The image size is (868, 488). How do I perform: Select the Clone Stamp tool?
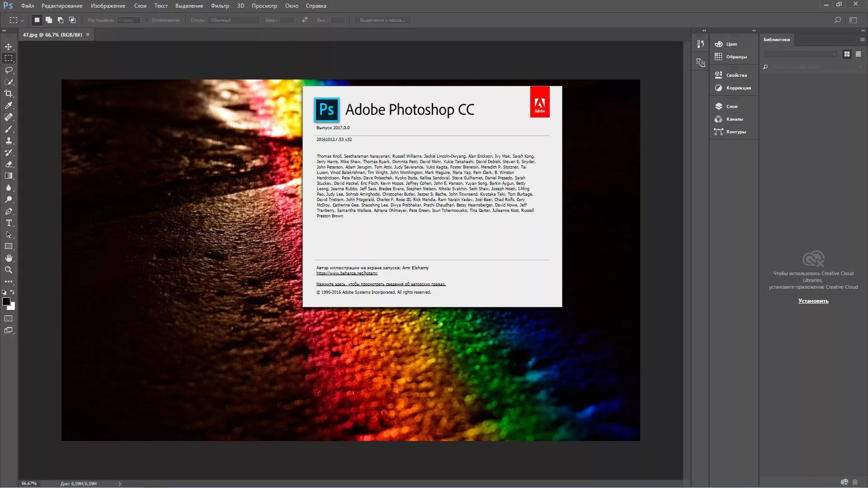click(9, 141)
